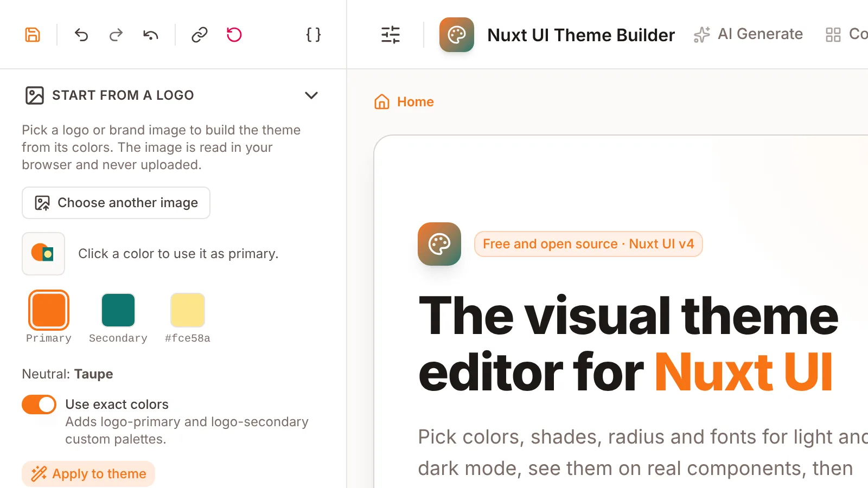868x488 pixels.
Task: Click the revert arrow next to redo
Action: (x=151, y=35)
